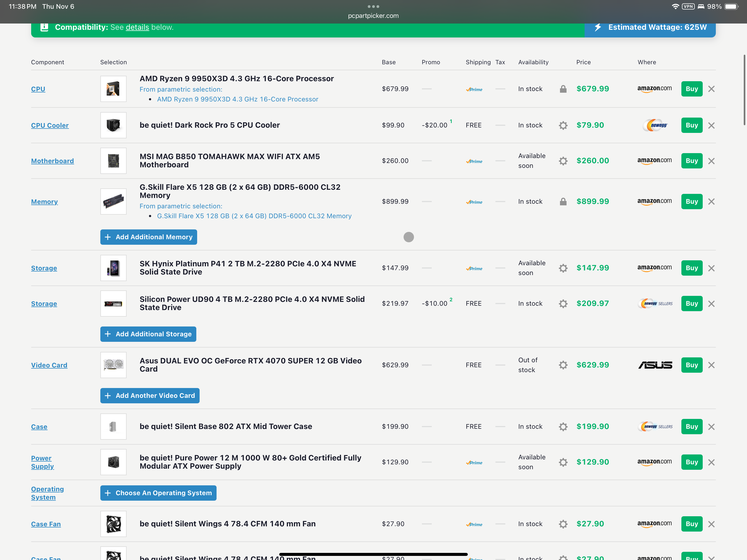Remove SK Hynix Platinum P41 storage
The image size is (747, 560).
pos(711,268)
